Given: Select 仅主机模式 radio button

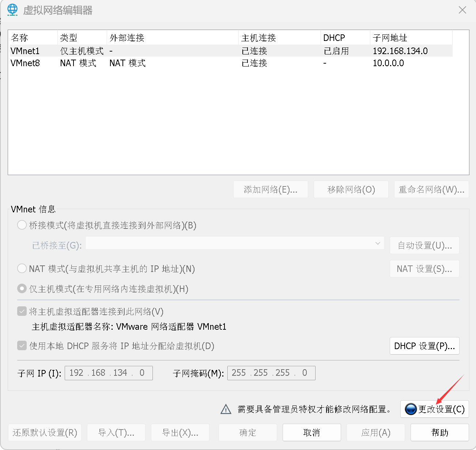Looking at the screenshot, I should coord(22,289).
